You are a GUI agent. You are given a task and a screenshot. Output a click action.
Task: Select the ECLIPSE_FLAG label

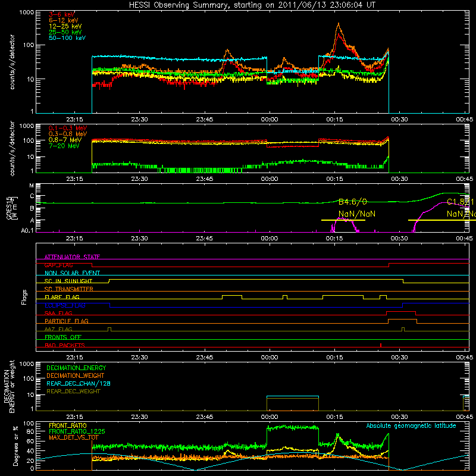click(65, 305)
